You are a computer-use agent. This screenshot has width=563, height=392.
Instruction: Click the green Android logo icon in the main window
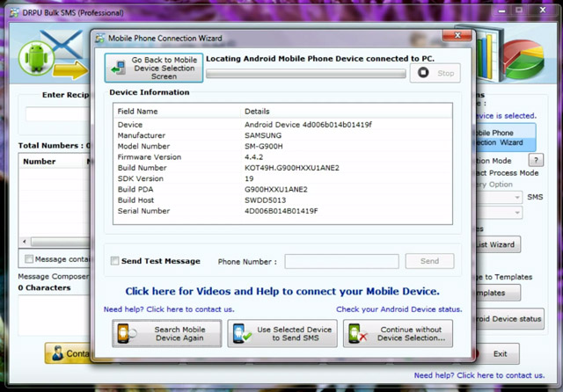tap(36, 58)
